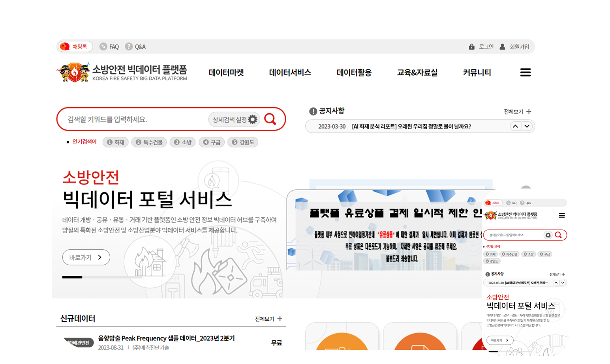Click the mascot logo in the mobile preview header
The image size is (610, 364).
(x=490, y=215)
